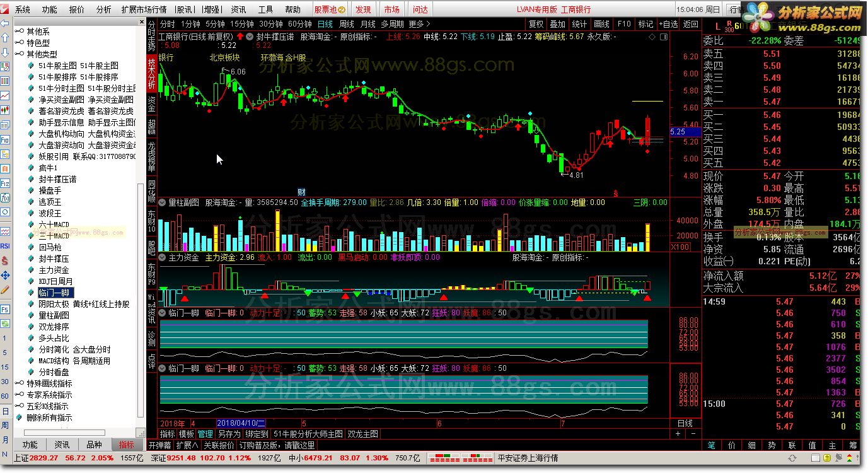Click the back arrow icon in left toolbar
This screenshot has width=868, height=473.
click(x=5, y=23)
